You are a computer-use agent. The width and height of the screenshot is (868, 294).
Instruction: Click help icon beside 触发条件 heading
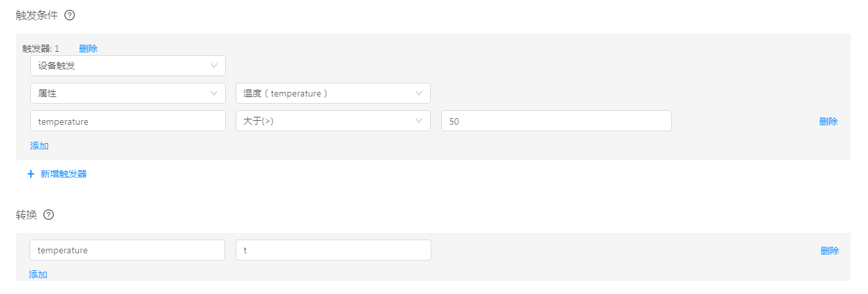70,15
